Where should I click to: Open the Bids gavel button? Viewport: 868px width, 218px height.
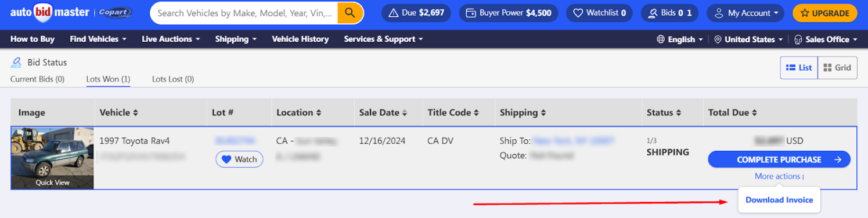point(670,13)
